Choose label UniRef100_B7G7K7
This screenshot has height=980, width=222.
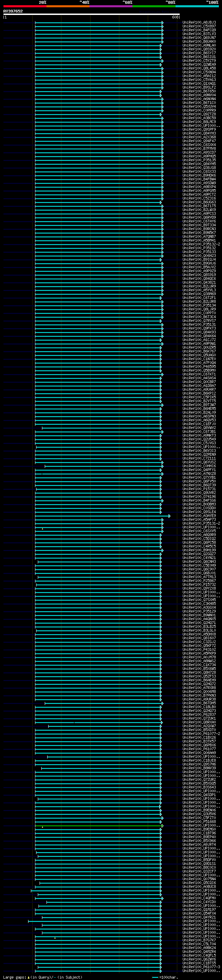pos(199,940)
